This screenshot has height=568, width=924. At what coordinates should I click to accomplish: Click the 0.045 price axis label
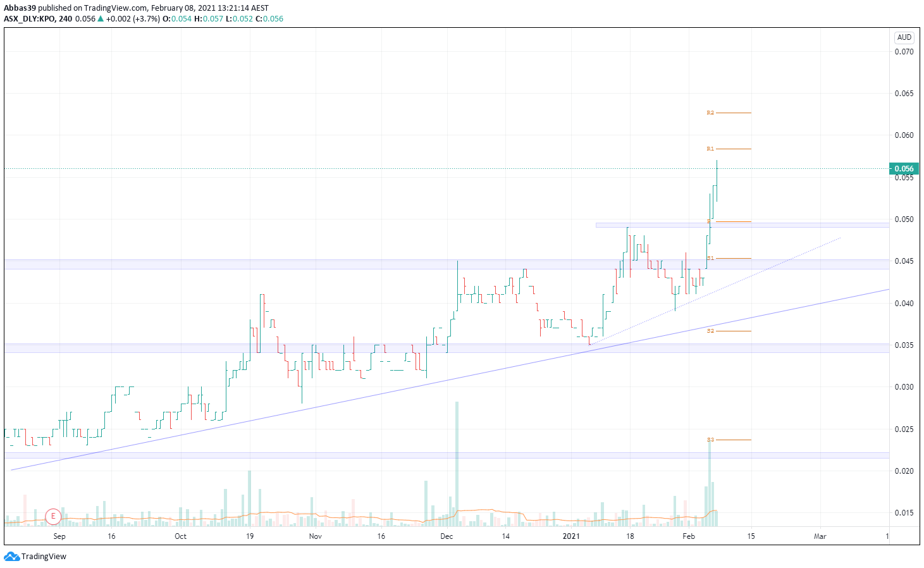coord(904,261)
